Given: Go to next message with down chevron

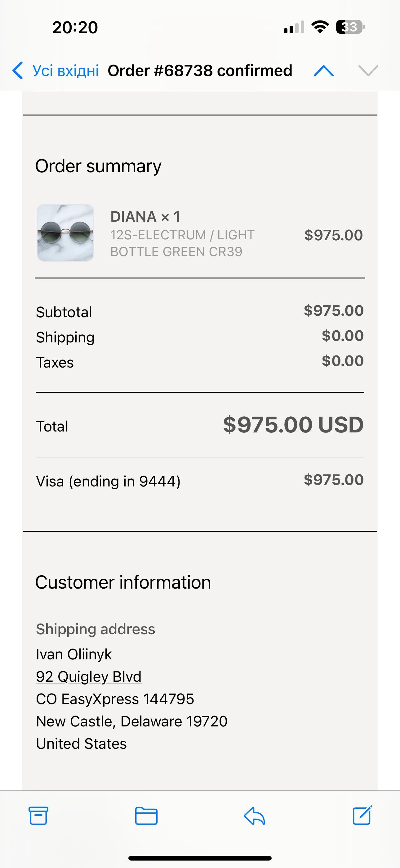Looking at the screenshot, I should [x=368, y=71].
